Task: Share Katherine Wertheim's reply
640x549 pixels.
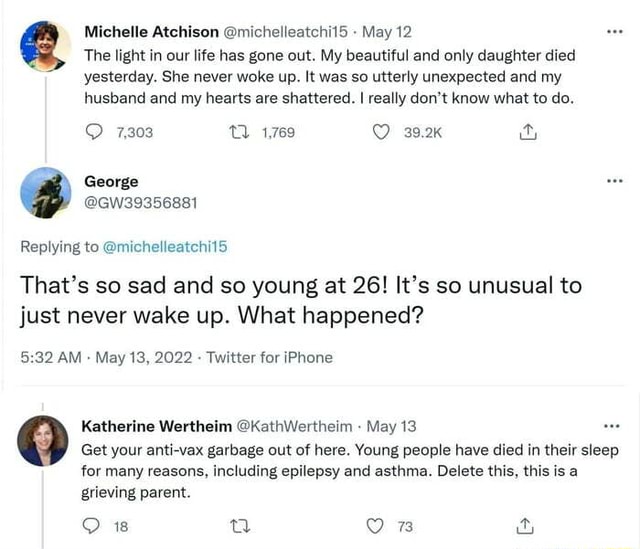Action: coord(530,527)
